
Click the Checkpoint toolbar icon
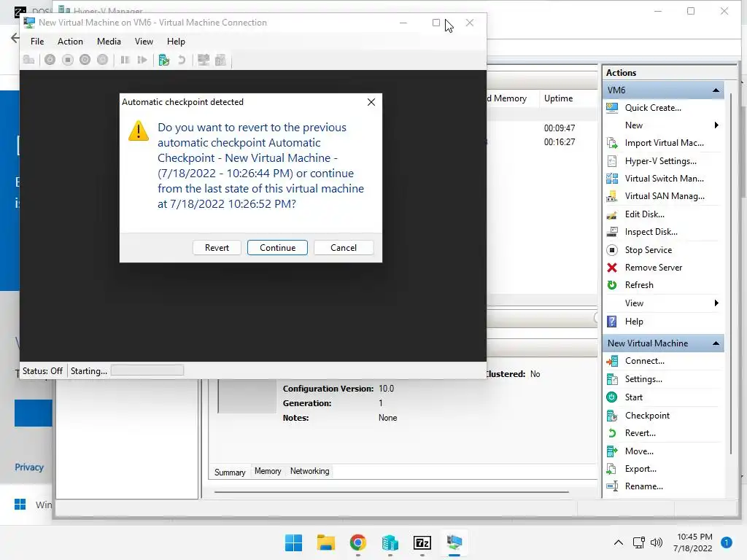click(x=164, y=60)
